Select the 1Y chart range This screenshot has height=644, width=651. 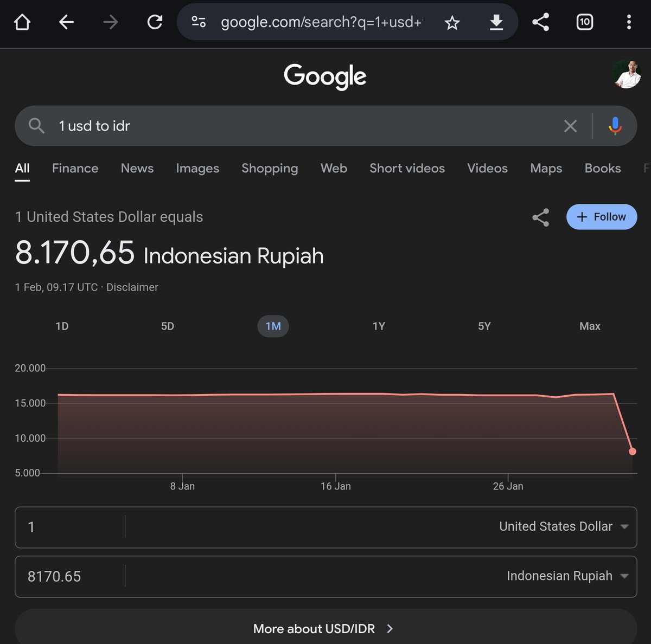[379, 326]
